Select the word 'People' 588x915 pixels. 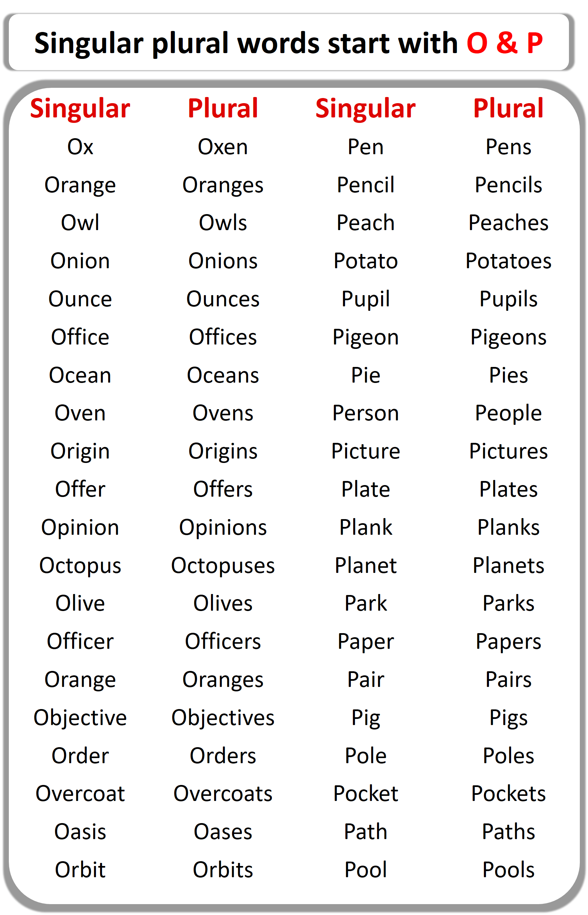pos(508,413)
